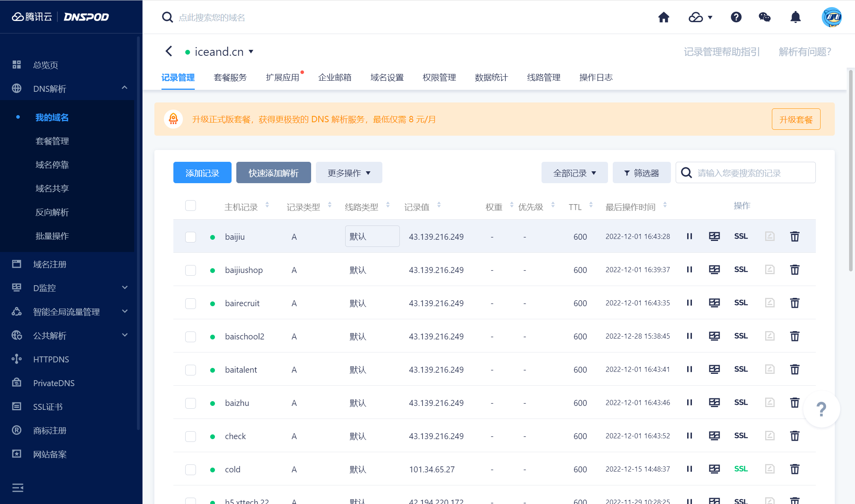Screen dimensions: 855x504
Task: Delete the baijiushop record
Action: click(794, 270)
